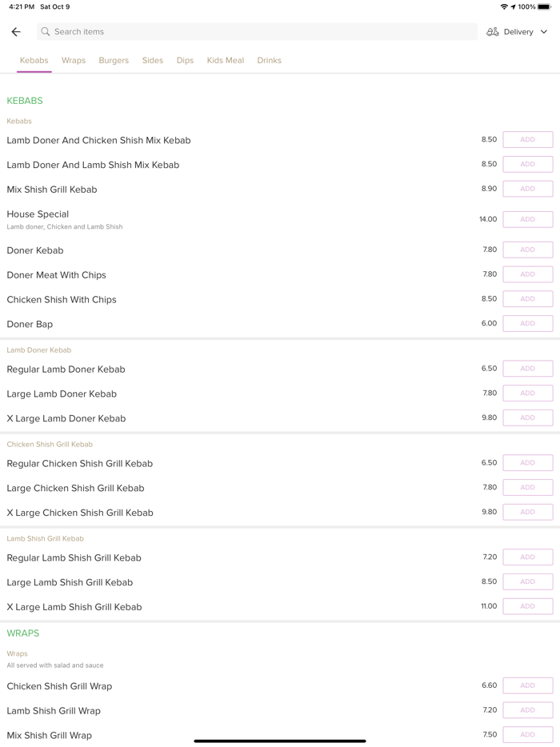Show the Dips tab
This screenshot has height=747, width=560.
click(x=185, y=61)
